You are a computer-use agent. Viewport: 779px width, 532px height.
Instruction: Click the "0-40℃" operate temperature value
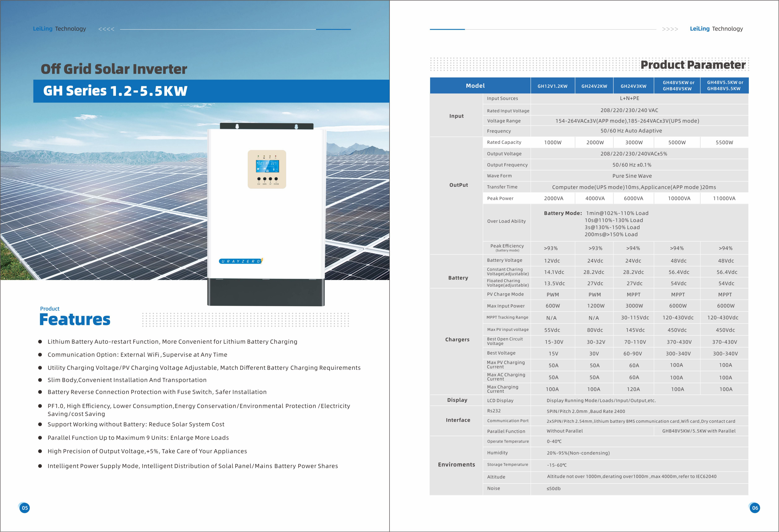(554, 442)
